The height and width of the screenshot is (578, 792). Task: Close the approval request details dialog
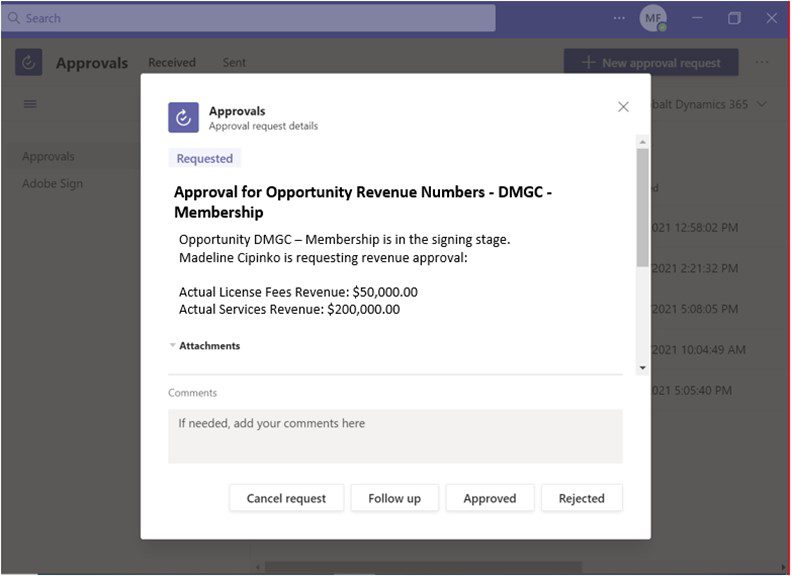coord(623,107)
